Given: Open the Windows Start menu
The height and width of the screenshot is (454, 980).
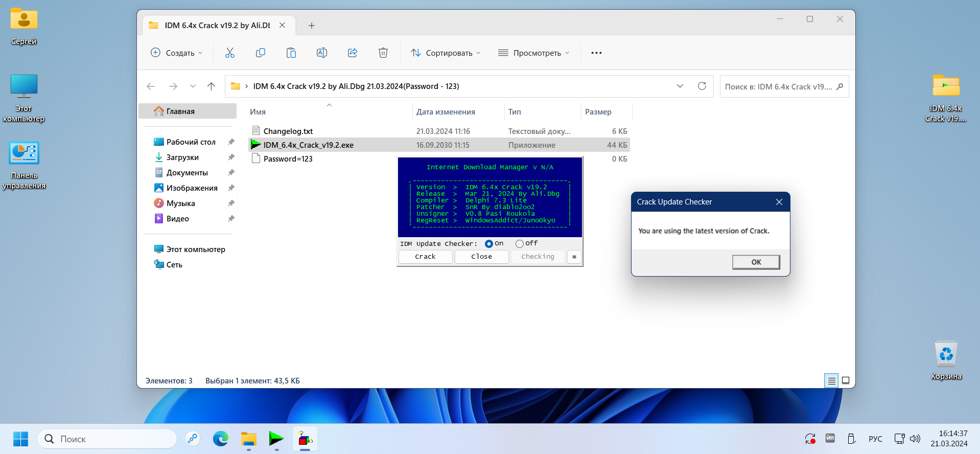Looking at the screenshot, I should pos(20,439).
